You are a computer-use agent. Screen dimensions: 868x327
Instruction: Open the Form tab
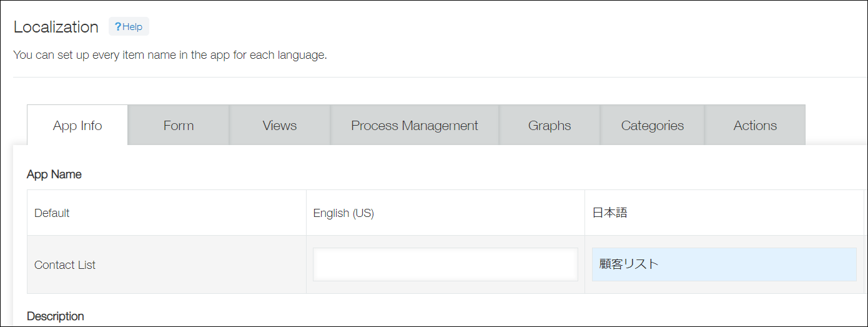coord(179,126)
